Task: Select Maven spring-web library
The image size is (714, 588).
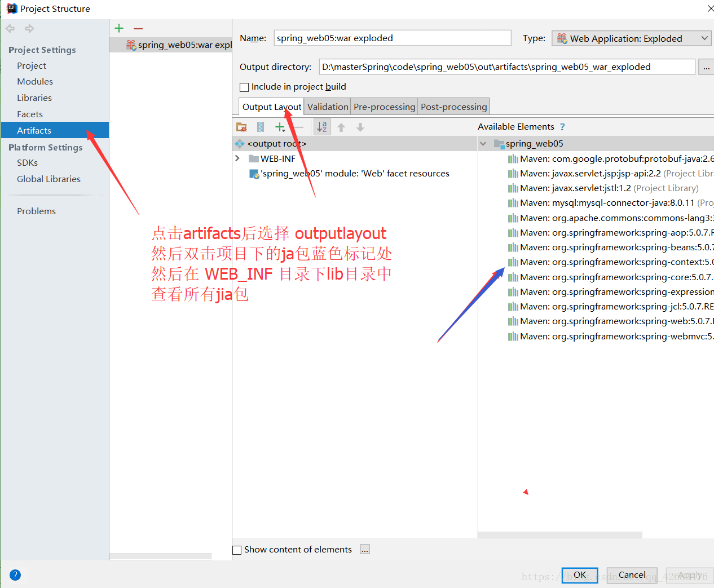Action: (610, 321)
